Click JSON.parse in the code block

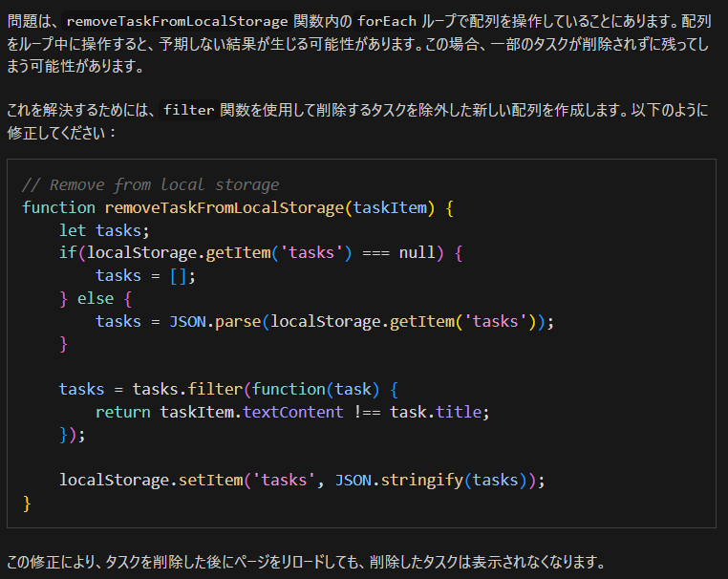(x=215, y=322)
